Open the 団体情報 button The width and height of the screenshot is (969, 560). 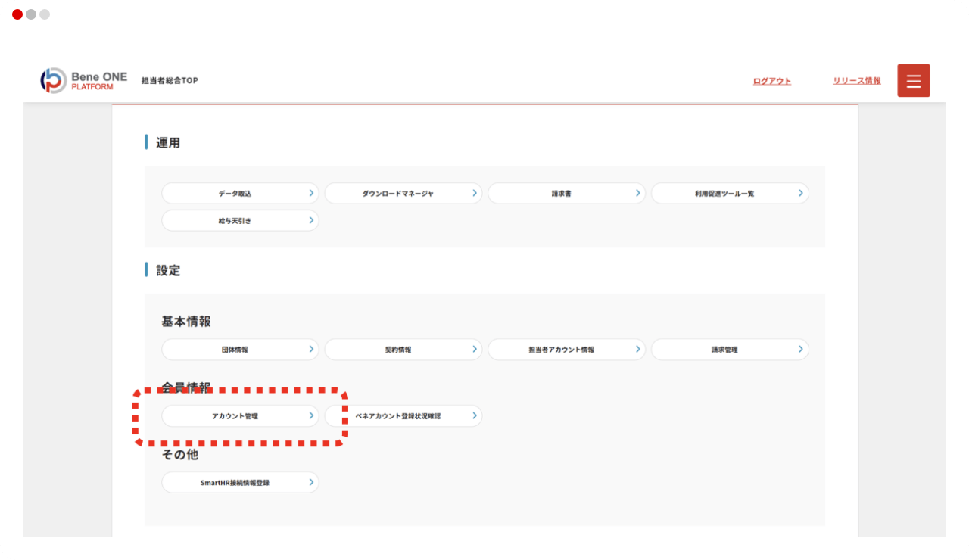(x=240, y=350)
